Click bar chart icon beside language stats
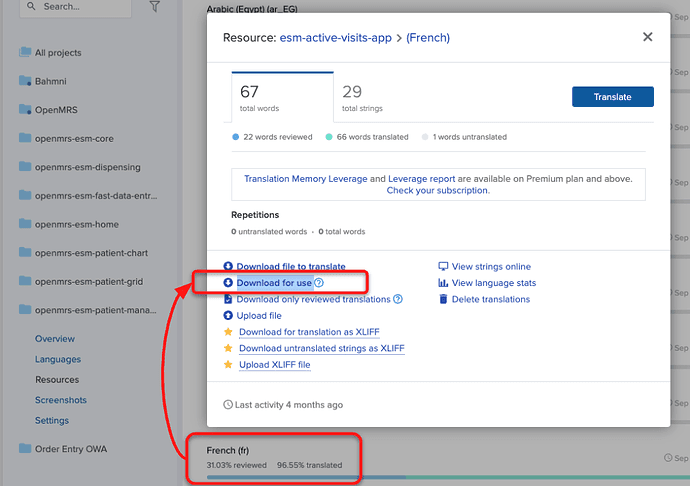The width and height of the screenshot is (690, 486). pyautogui.click(x=443, y=283)
